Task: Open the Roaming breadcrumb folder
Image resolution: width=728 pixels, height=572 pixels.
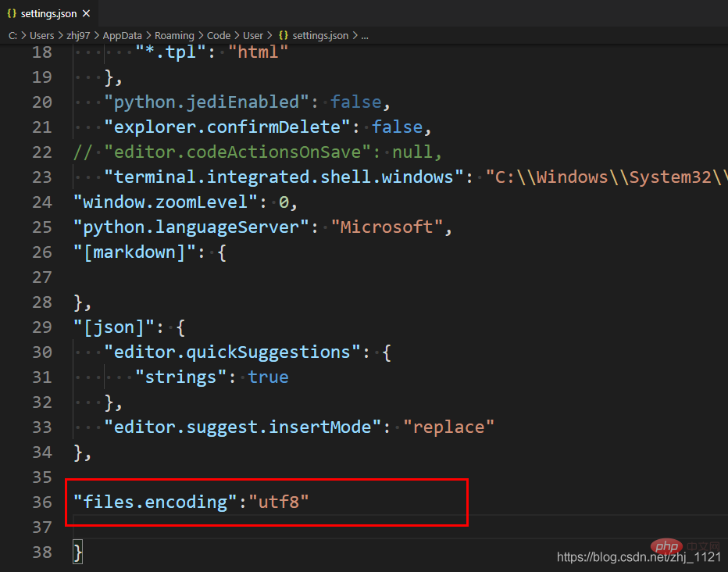Action: tap(174, 36)
